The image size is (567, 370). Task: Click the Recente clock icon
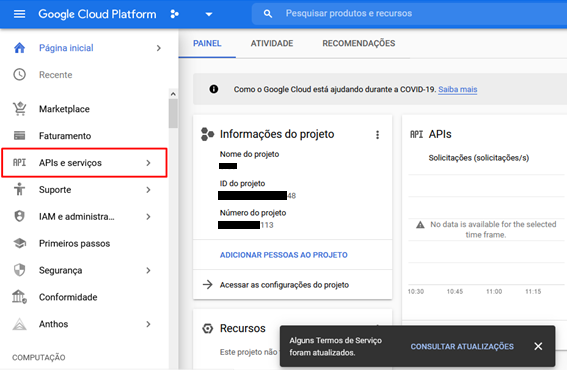coord(20,75)
